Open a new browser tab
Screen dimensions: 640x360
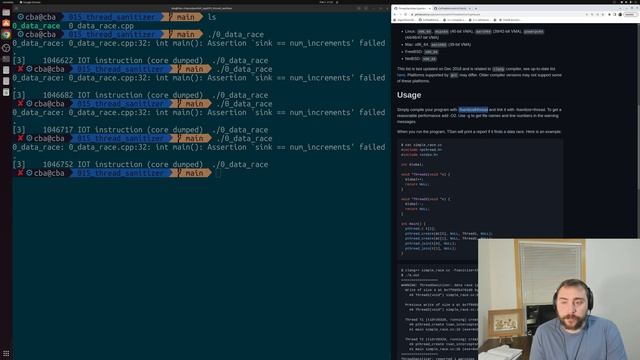(476, 8)
